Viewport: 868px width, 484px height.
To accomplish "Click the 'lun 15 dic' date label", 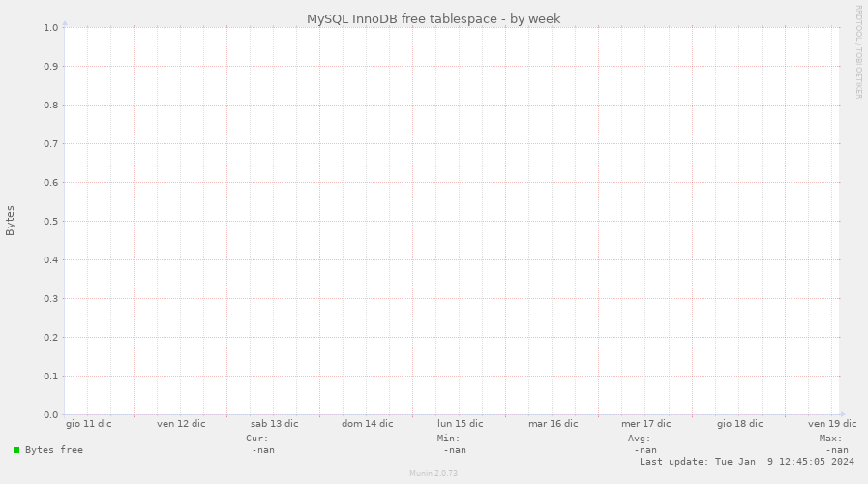I will 460,424.
